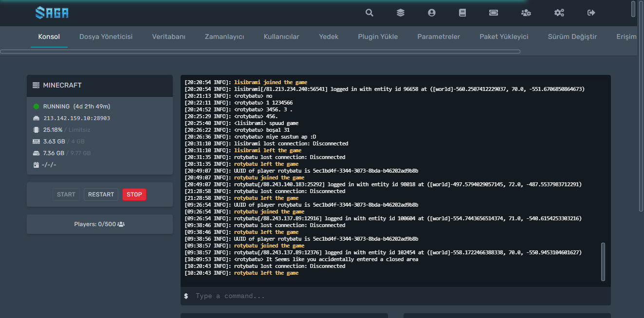Switch to the Konsol tab

tap(49, 37)
